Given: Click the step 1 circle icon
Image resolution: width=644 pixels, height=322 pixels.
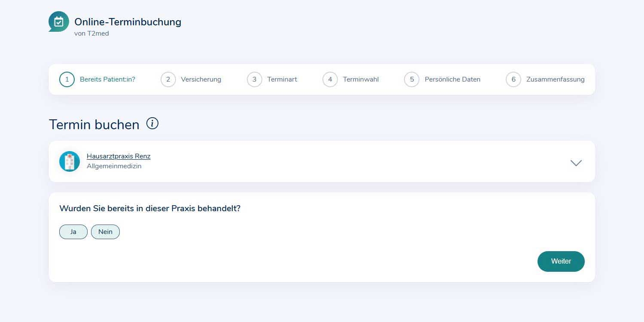Looking at the screenshot, I should [x=67, y=79].
